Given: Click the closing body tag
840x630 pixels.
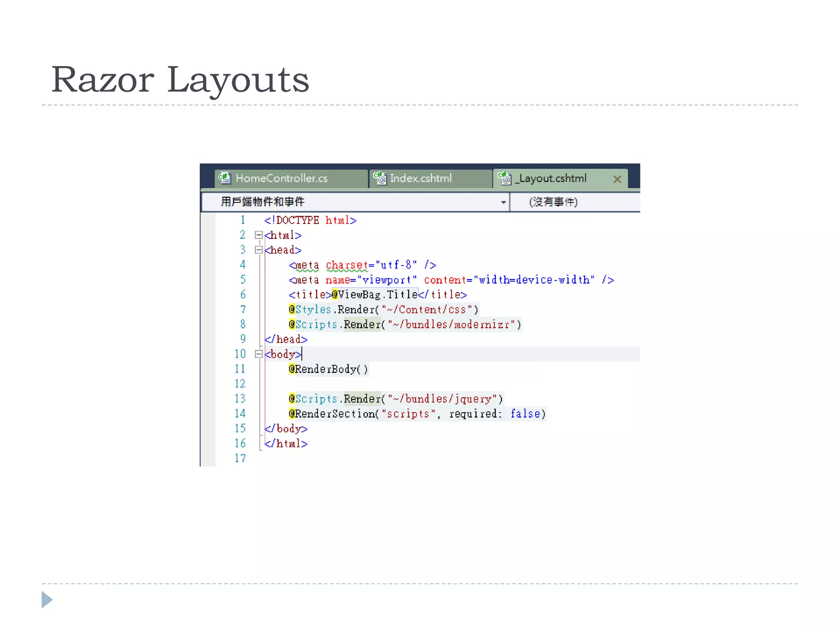Looking at the screenshot, I should tap(286, 429).
